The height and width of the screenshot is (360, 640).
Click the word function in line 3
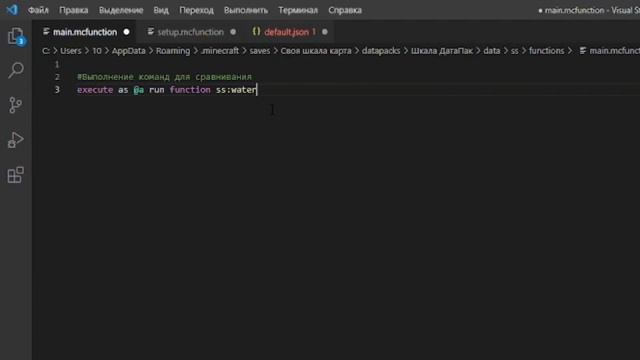coord(190,89)
